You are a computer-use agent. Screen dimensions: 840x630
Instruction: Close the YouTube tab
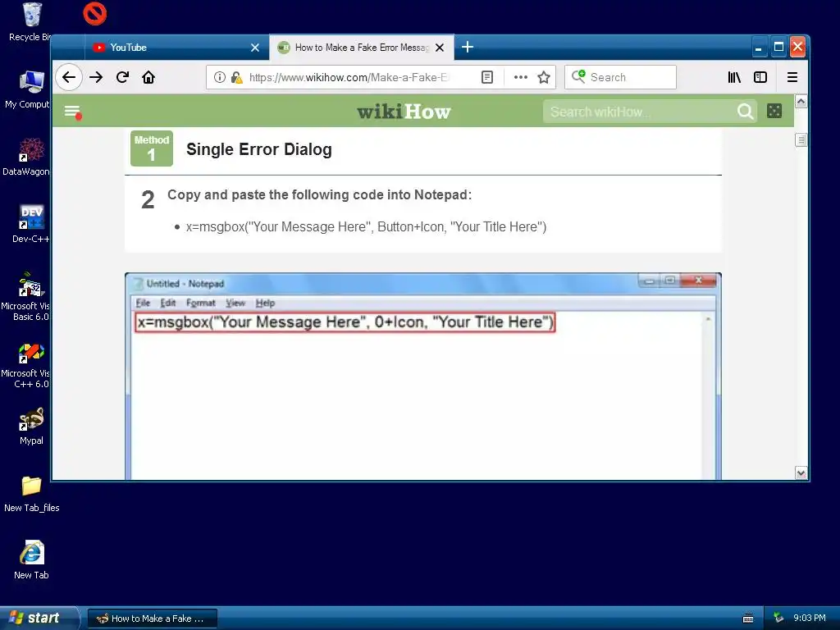coord(255,48)
